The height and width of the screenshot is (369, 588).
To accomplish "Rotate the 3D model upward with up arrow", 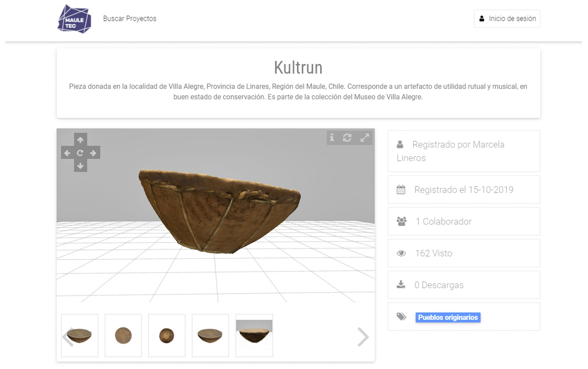I will [x=80, y=140].
